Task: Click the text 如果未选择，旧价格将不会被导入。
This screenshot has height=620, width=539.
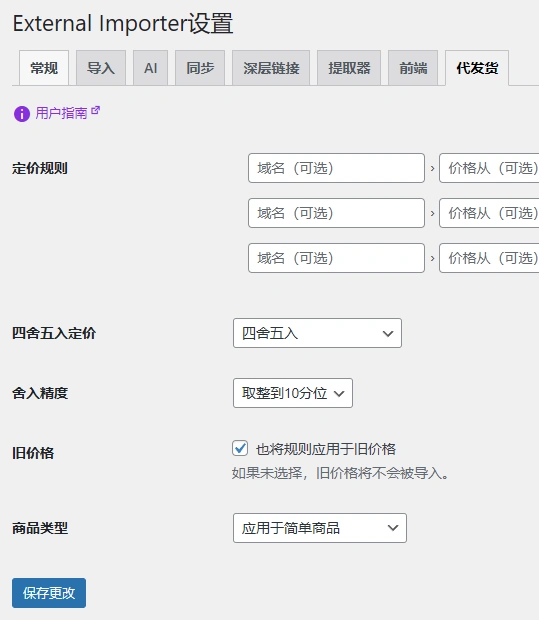Action: (x=340, y=473)
